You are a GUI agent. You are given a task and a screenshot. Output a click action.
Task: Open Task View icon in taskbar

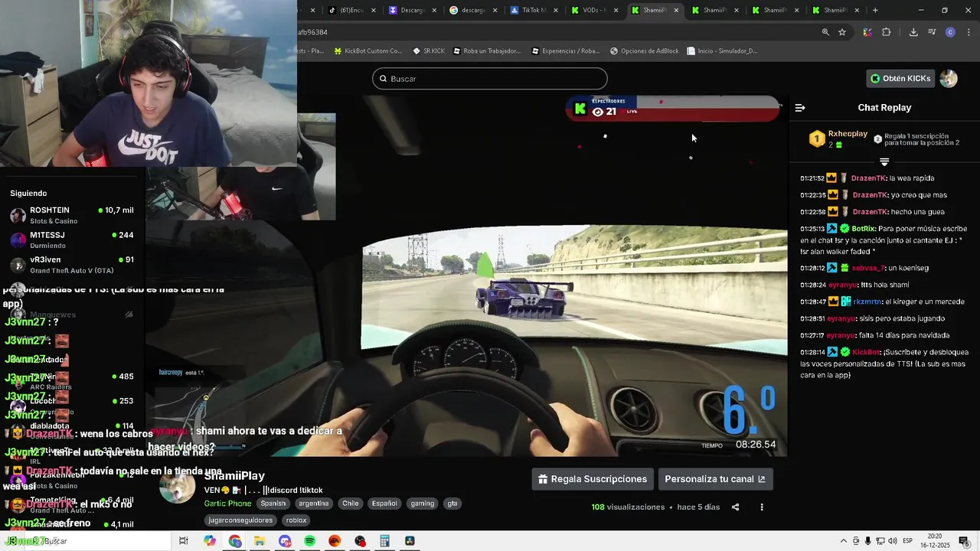[x=184, y=541]
